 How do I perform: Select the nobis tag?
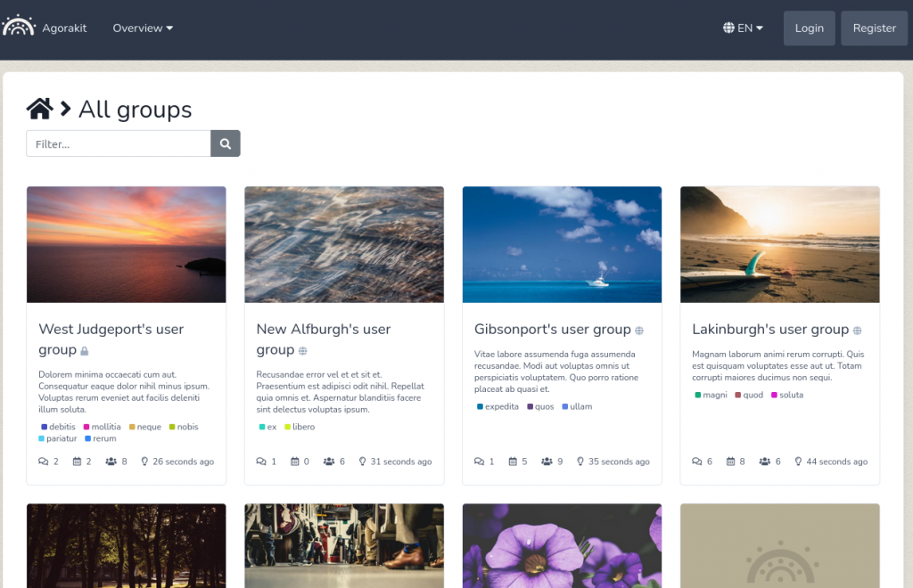(184, 427)
